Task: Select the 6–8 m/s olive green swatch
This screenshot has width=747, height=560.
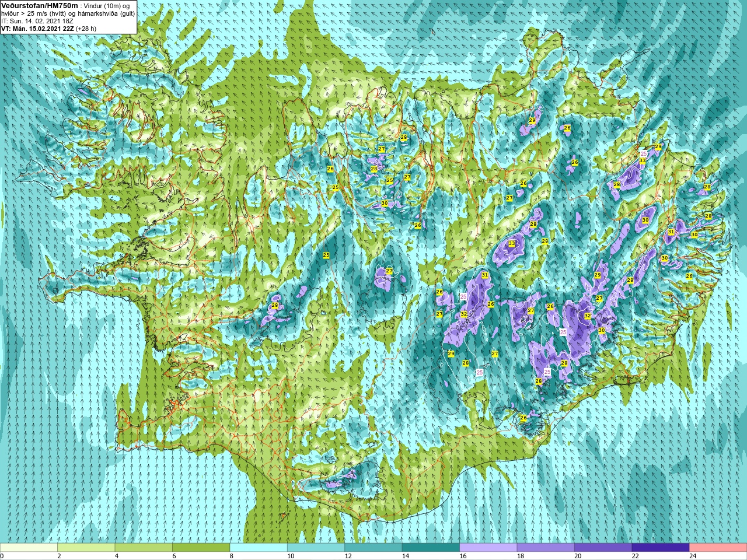Action: [201, 548]
